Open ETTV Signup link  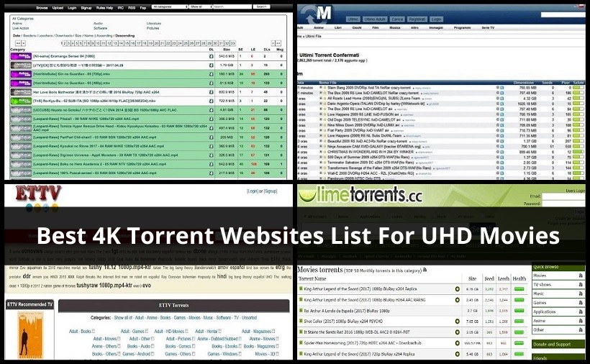coord(271,191)
